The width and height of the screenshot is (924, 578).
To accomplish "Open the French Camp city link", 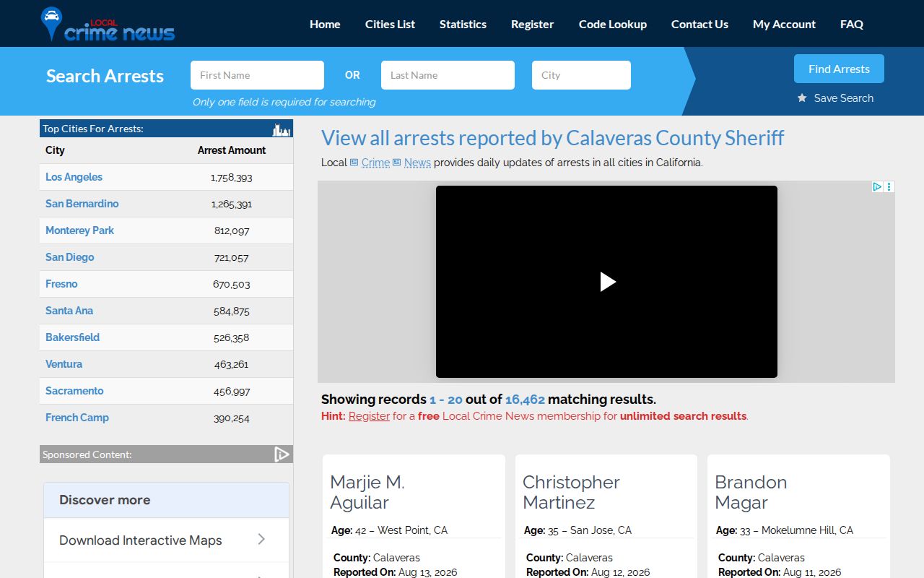I will pos(77,418).
